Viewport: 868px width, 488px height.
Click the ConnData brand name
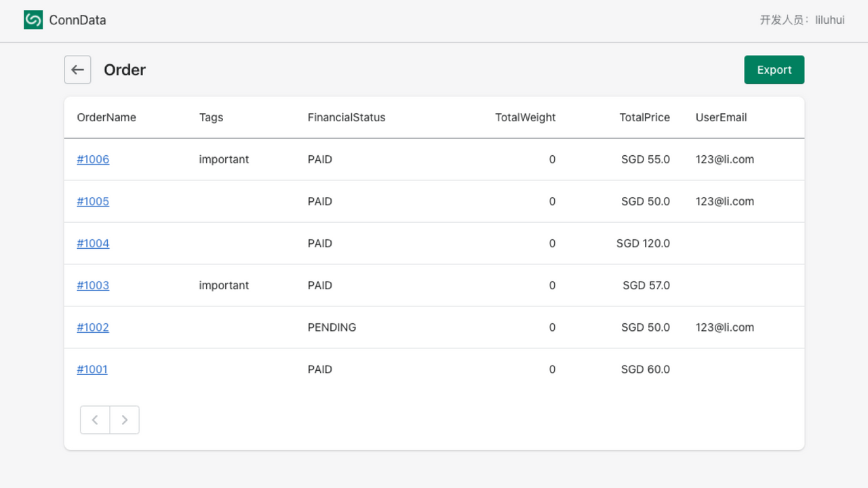[x=77, y=20]
